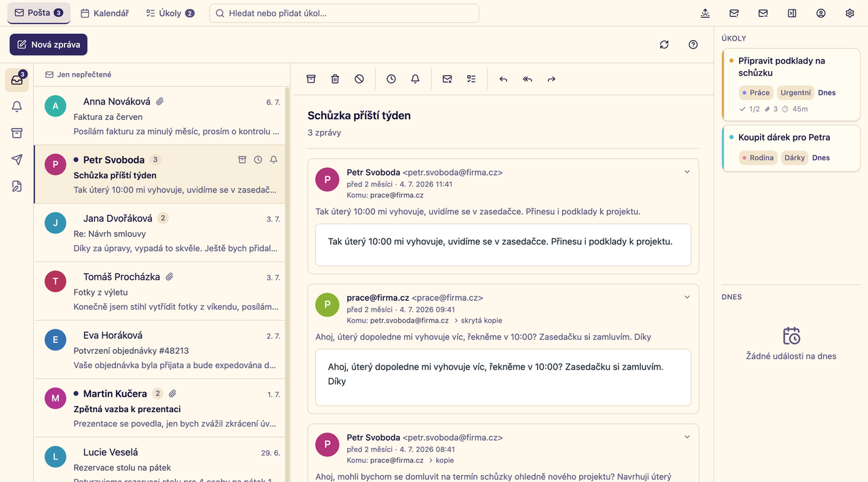Expand options chevron on Petr's 08:41 message
Viewport: 868px width, 482px height.
687,437
